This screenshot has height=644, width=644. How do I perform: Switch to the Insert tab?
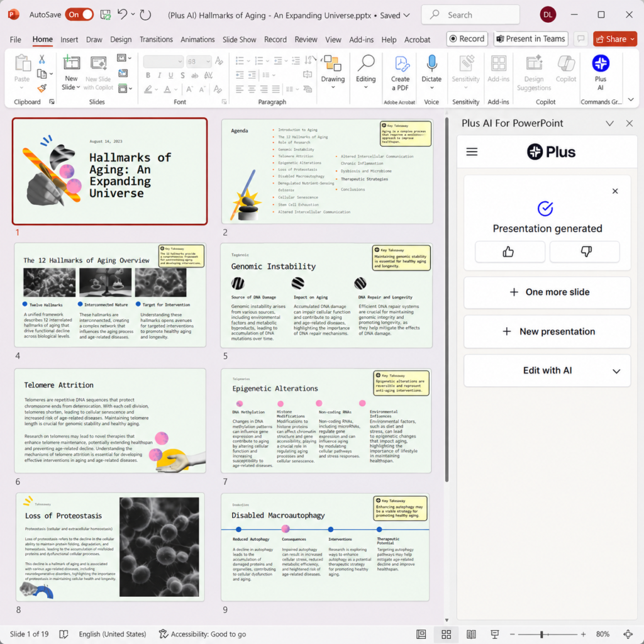69,40
